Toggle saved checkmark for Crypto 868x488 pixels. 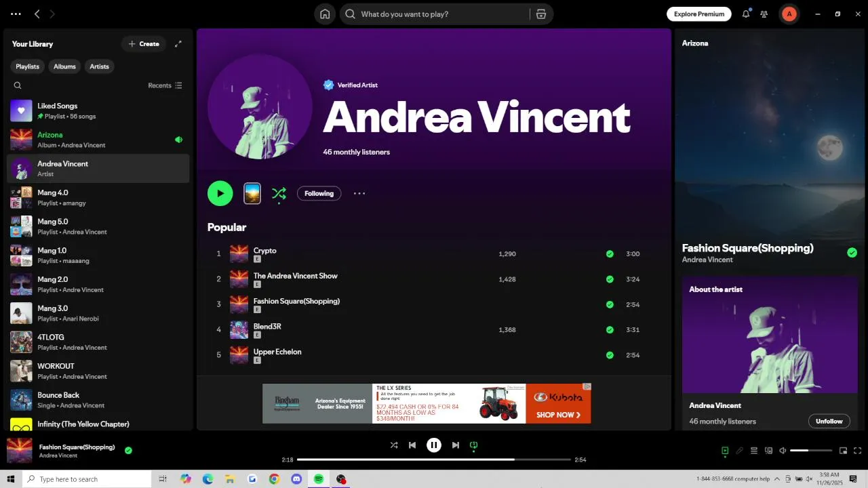click(610, 254)
